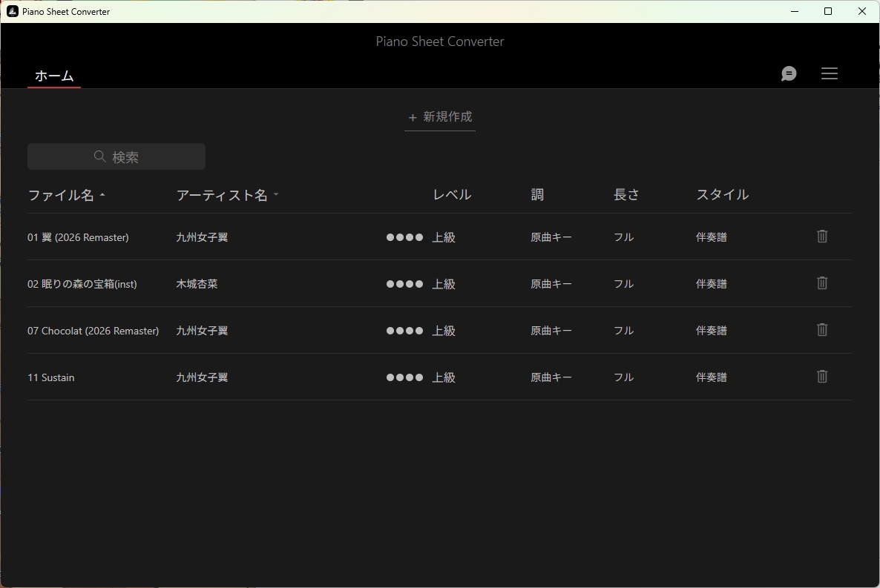Click the 長さ column header
880x588 pixels.
point(626,195)
